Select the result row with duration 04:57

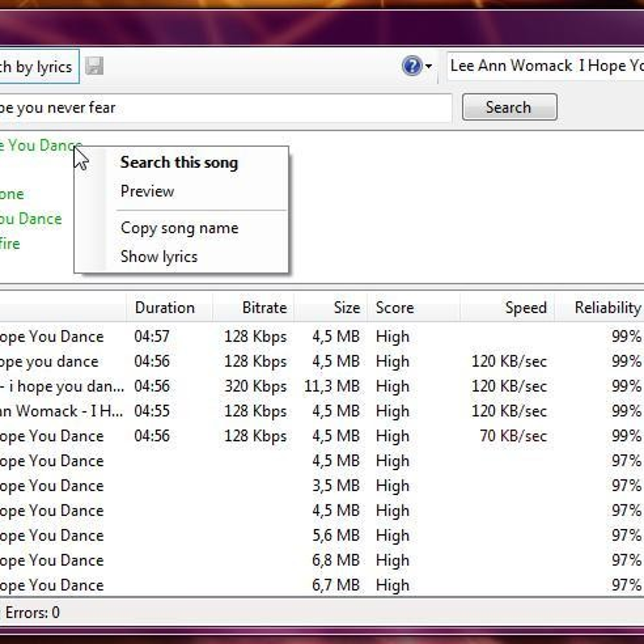[x=322, y=336]
